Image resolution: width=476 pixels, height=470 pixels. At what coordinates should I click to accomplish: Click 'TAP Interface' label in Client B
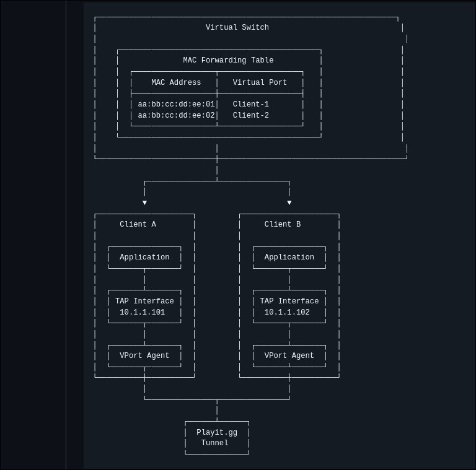click(289, 301)
